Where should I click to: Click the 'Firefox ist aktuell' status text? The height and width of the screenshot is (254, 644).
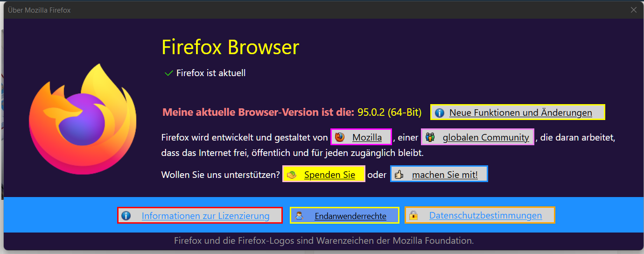[211, 73]
